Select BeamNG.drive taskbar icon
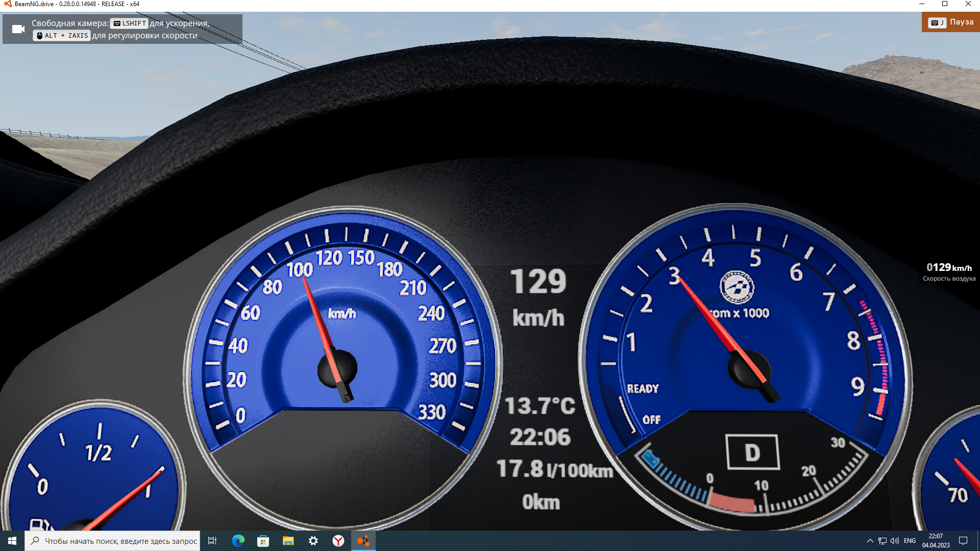 pyautogui.click(x=363, y=541)
